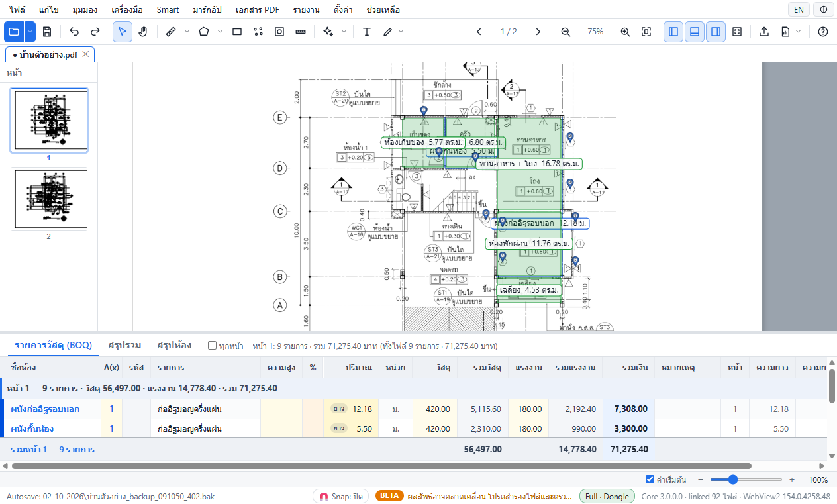Image resolution: width=837 pixels, height=504 pixels.
Task: Select the rectangle area tool
Action: (237, 32)
